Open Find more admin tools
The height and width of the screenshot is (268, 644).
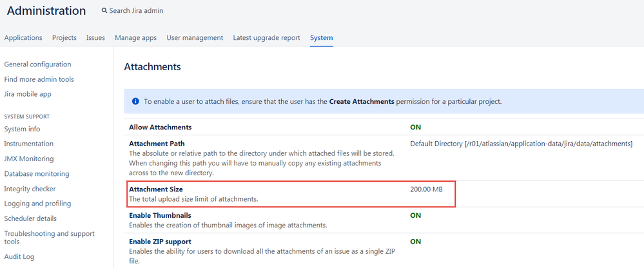click(x=39, y=79)
